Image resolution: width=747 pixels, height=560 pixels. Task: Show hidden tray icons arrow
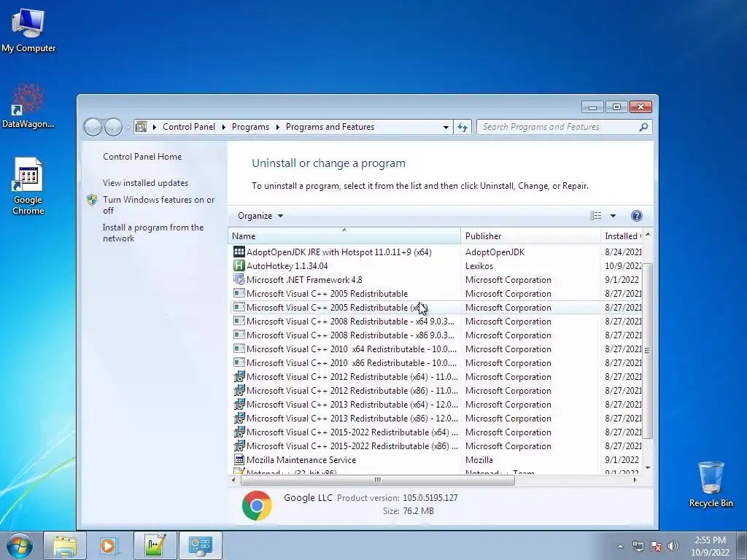pyautogui.click(x=620, y=546)
